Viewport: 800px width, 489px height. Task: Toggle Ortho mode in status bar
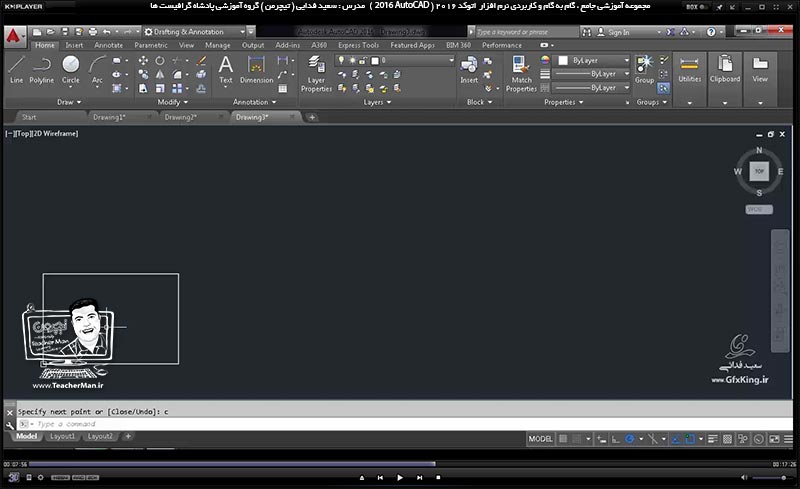pos(616,439)
